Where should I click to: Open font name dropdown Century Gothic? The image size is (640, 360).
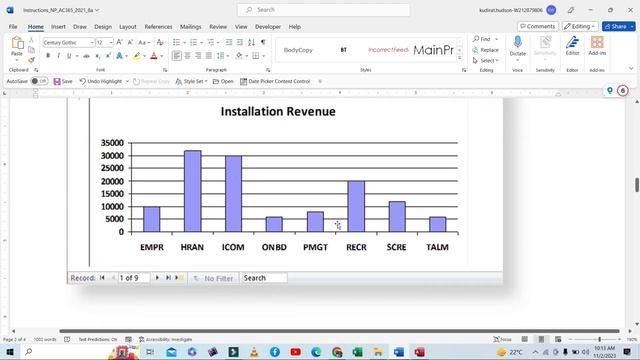92,42
